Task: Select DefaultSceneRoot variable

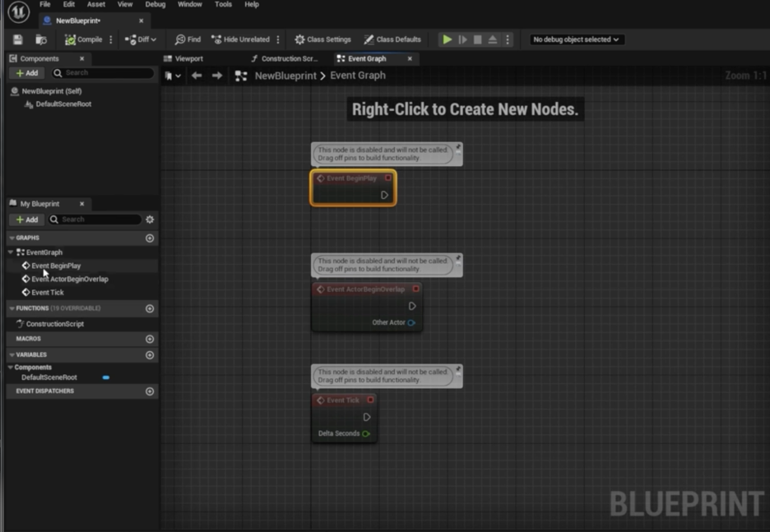Action: pos(49,377)
